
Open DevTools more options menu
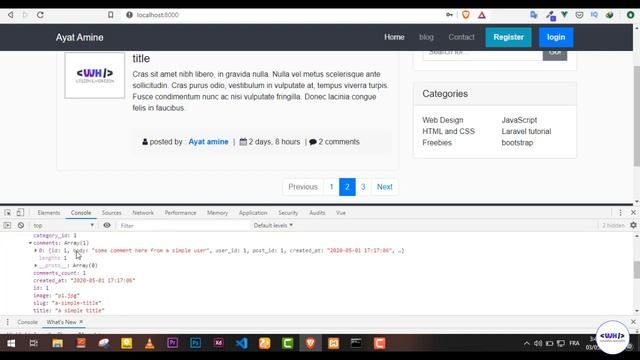coord(620,213)
